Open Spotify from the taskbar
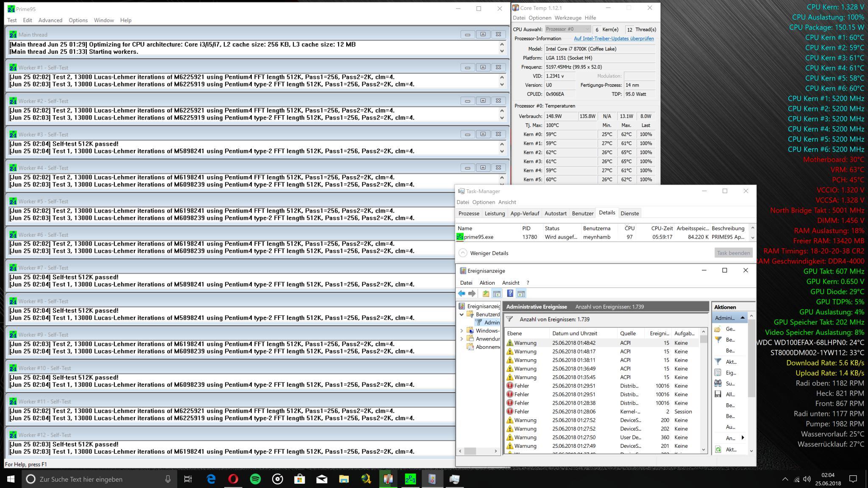The width and height of the screenshot is (868, 488). coord(256,479)
